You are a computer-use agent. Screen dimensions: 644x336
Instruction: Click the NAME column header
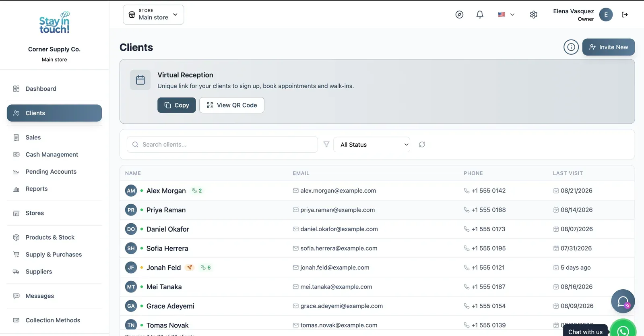coord(133,173)
